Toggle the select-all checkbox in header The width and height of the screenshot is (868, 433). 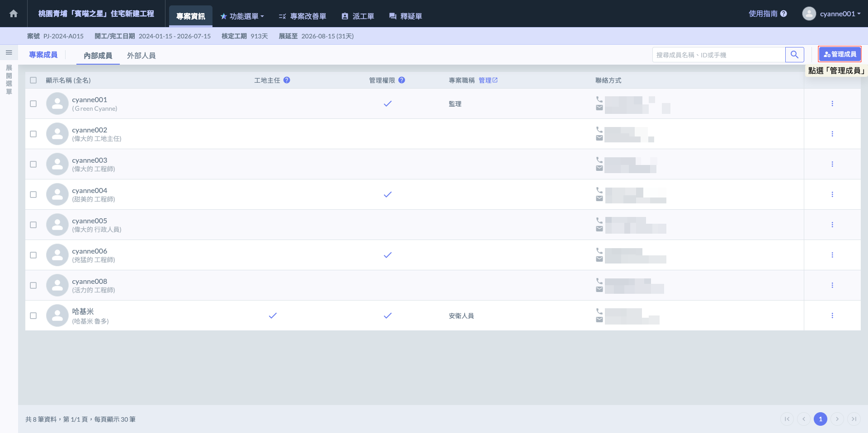[33, 80]
